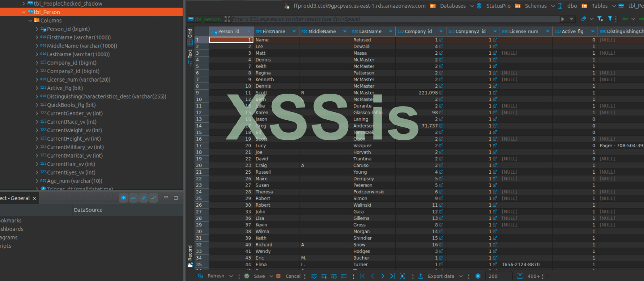Expand the Company_id column node
The width and height of the screenshot is (644, 281).
(37, 63)
